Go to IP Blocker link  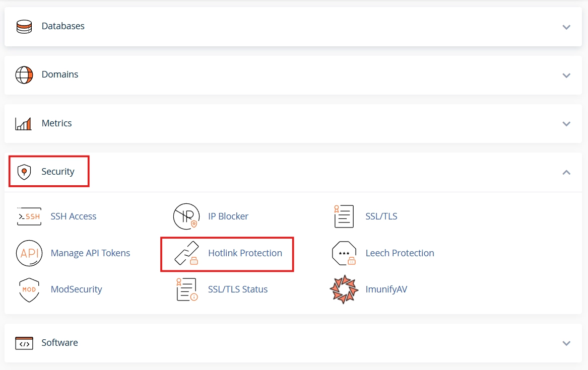pos(228,216)
